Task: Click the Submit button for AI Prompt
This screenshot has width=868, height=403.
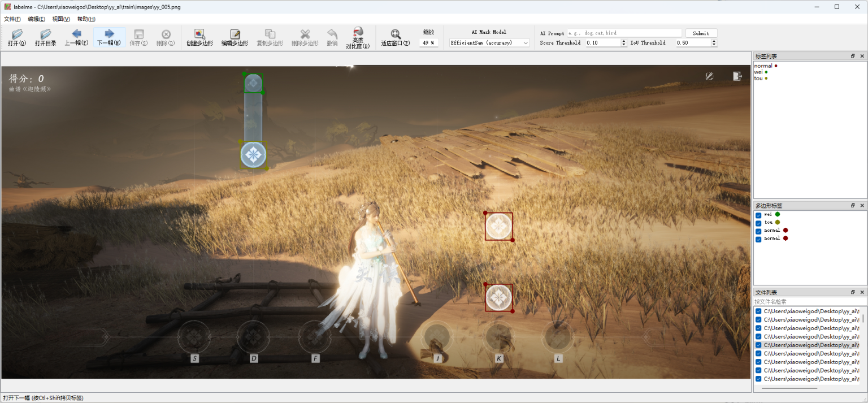Action: point(701,33)
